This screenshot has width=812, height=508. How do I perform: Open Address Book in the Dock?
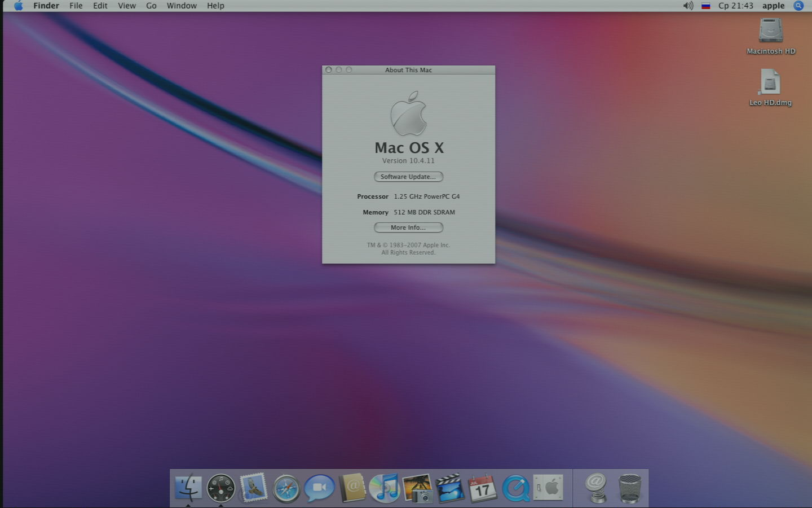(352, 488)
